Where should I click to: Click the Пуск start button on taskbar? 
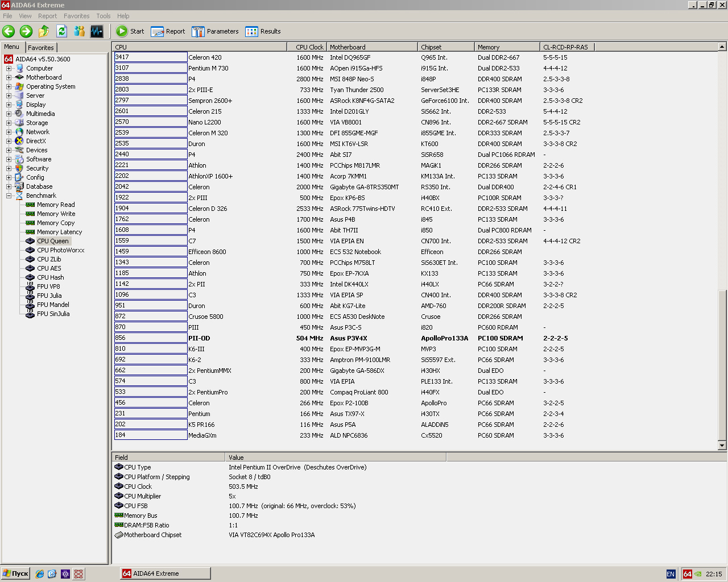coord(15,573)
